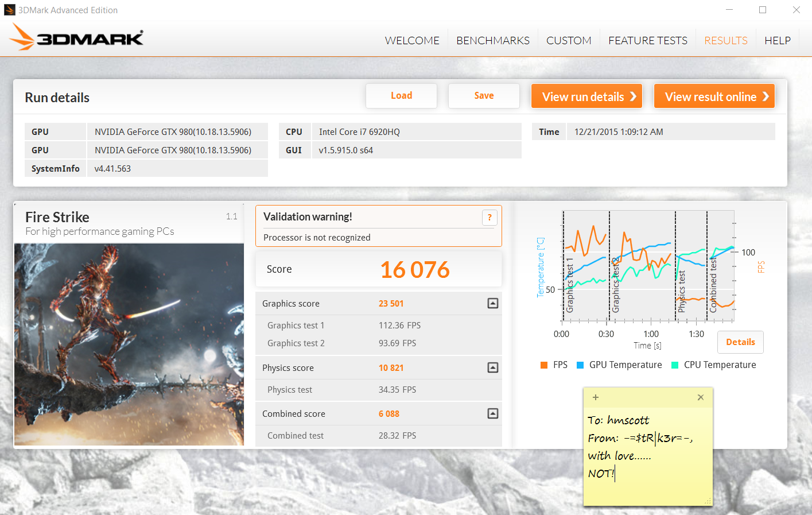Open View run details
812x515 pixels.
point(586,96)
